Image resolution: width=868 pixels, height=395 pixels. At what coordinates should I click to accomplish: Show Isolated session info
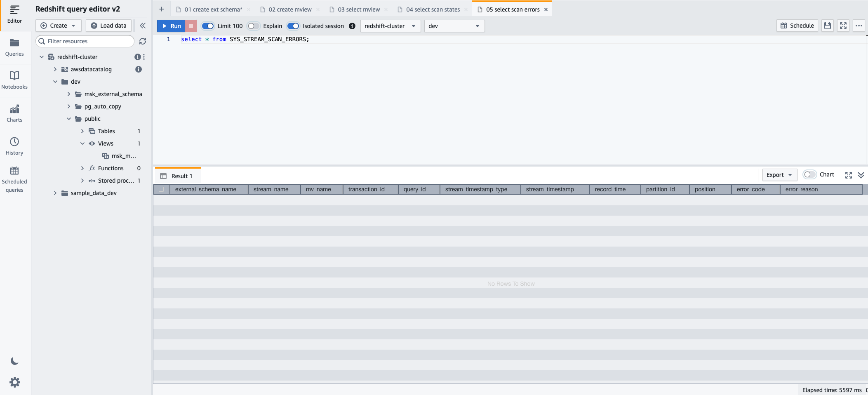[352, 26]
